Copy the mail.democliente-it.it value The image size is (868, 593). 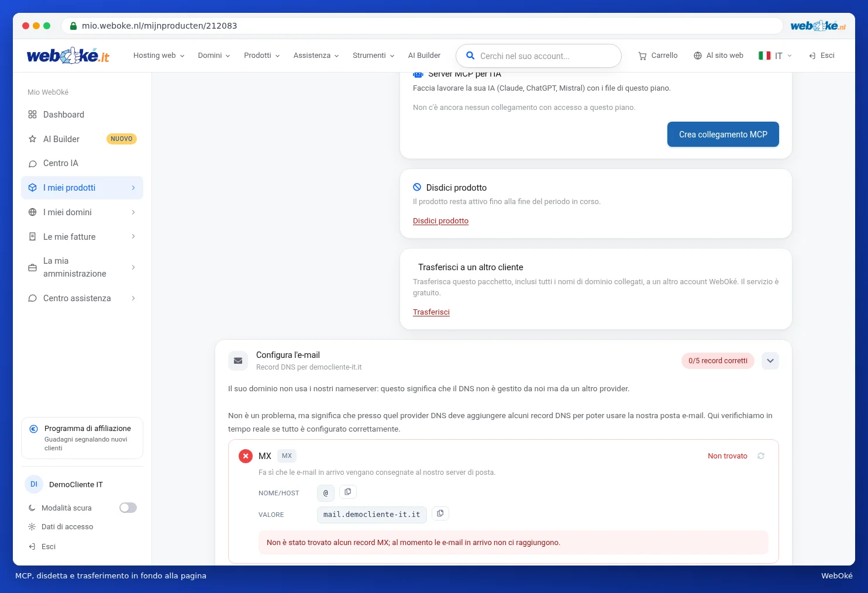coord(440,513)
